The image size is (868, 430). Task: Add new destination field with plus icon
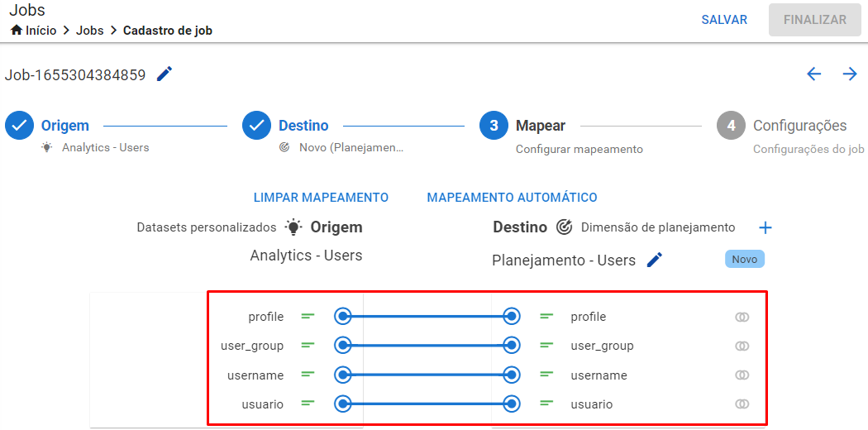point(765,227)
